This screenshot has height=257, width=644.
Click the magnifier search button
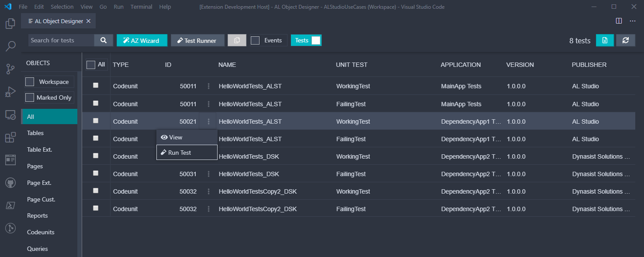[104, 40]
